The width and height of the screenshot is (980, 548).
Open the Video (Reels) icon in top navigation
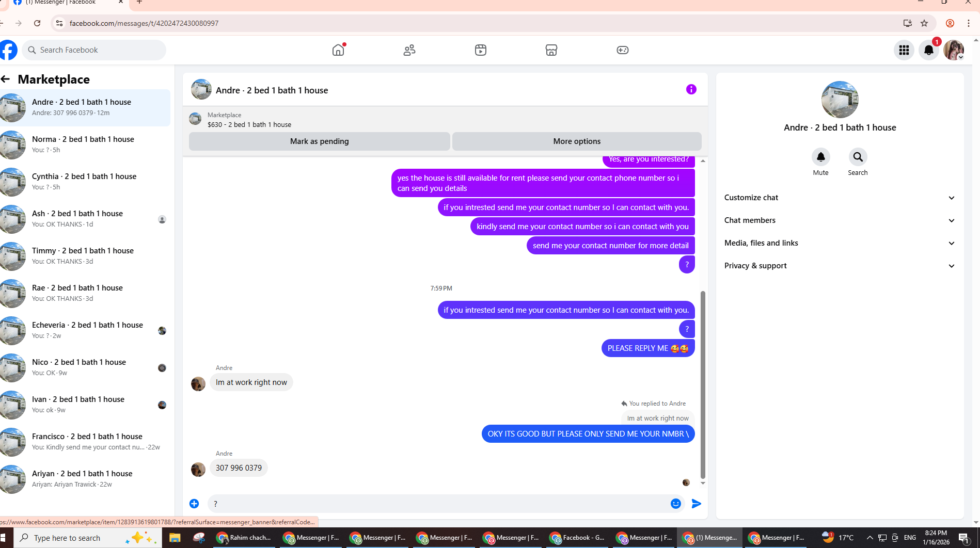click(x=481, y=50)
